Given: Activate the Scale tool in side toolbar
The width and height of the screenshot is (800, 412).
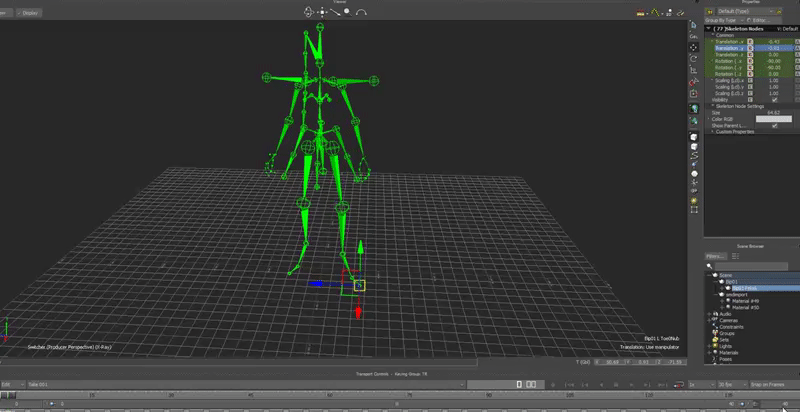Looking at the screenshot, I should point(694,70).
